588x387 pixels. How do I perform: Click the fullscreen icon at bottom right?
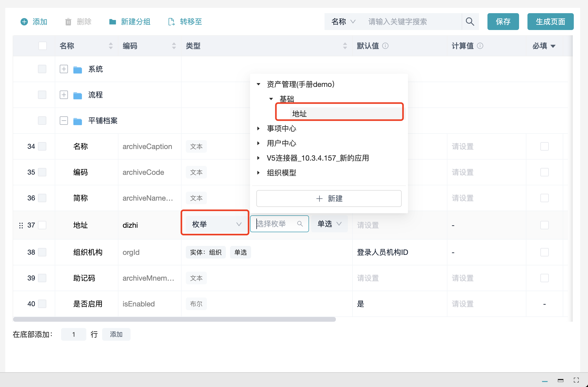(x=576, y=380)
